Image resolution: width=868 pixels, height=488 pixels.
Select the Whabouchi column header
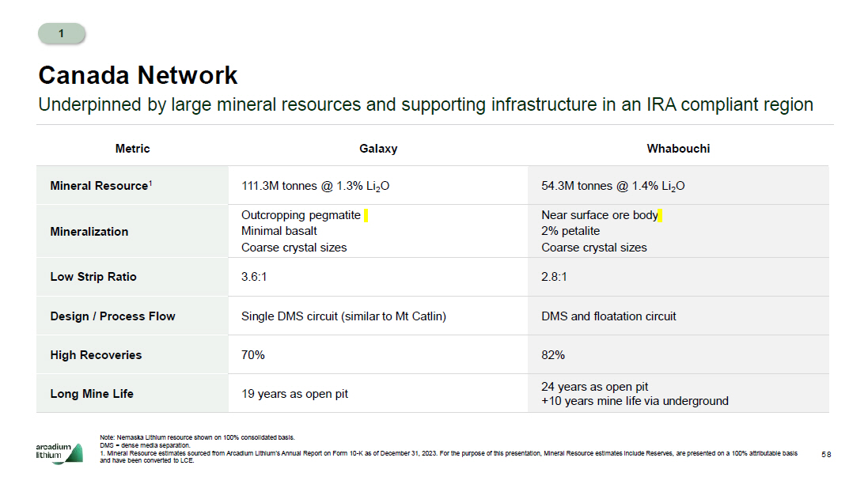(678, 149)
